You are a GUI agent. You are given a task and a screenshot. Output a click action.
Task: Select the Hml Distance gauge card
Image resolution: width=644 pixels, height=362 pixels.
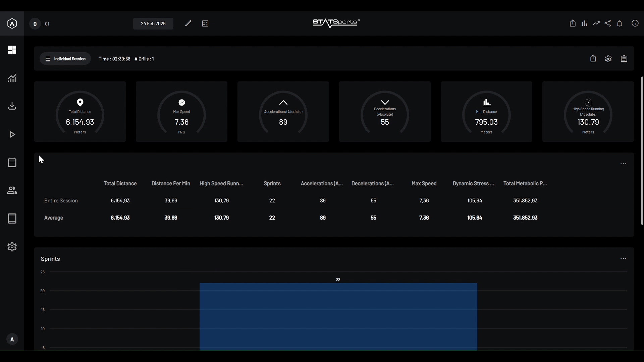tap(486, 112)
